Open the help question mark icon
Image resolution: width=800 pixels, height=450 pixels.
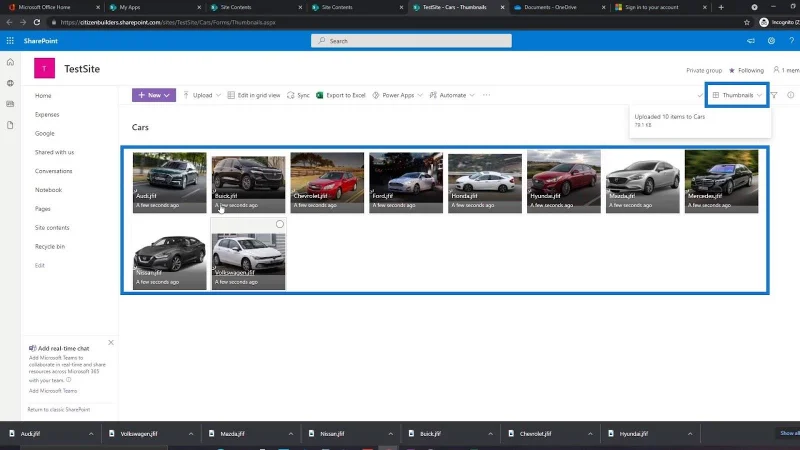(x=791, y=41)
